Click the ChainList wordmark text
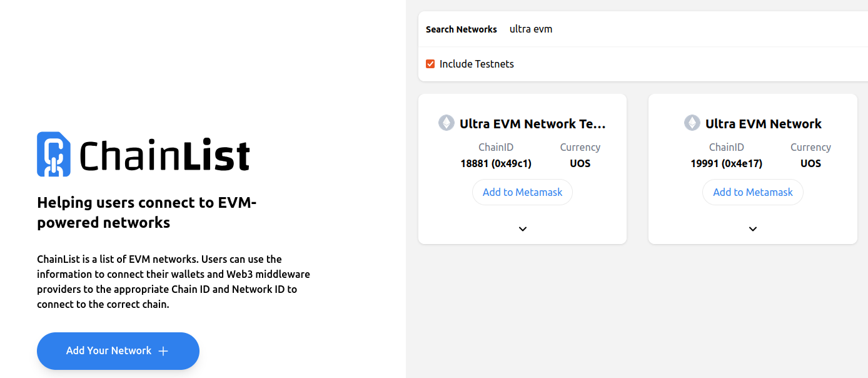The width and height of the screenshot is (868, 378). click(x=164, y=155)
